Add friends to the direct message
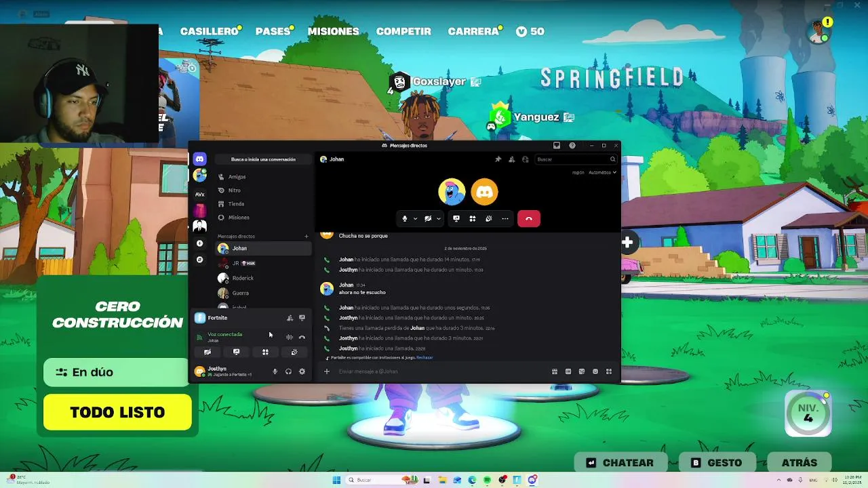 tap(511, 159)
